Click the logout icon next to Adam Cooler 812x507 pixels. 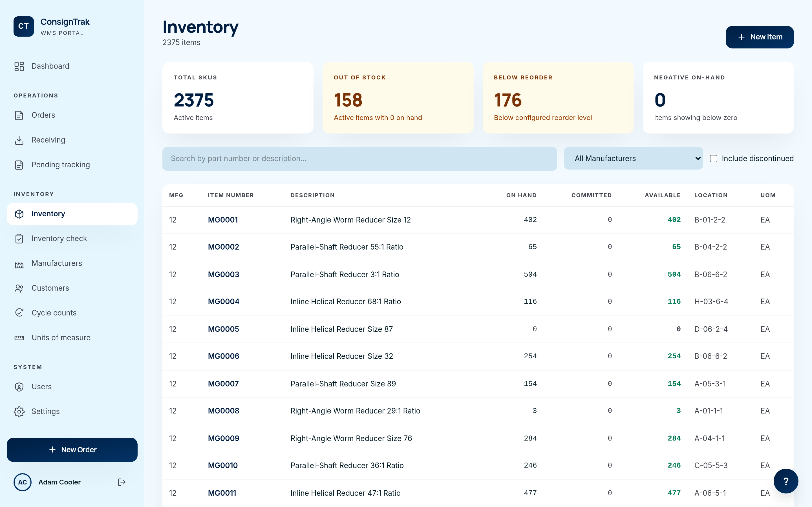[x=122, y=482]
